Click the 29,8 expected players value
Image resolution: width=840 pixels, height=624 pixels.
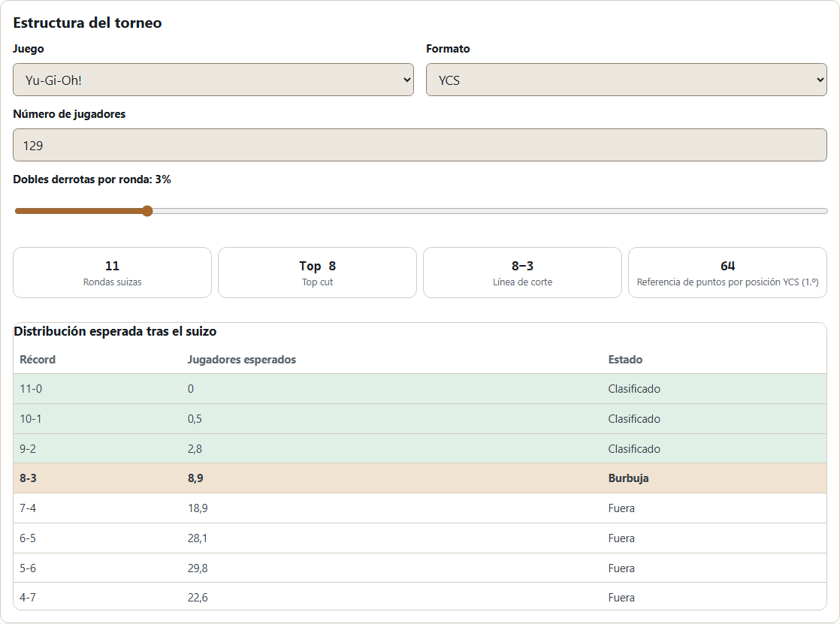click(198, 568)
